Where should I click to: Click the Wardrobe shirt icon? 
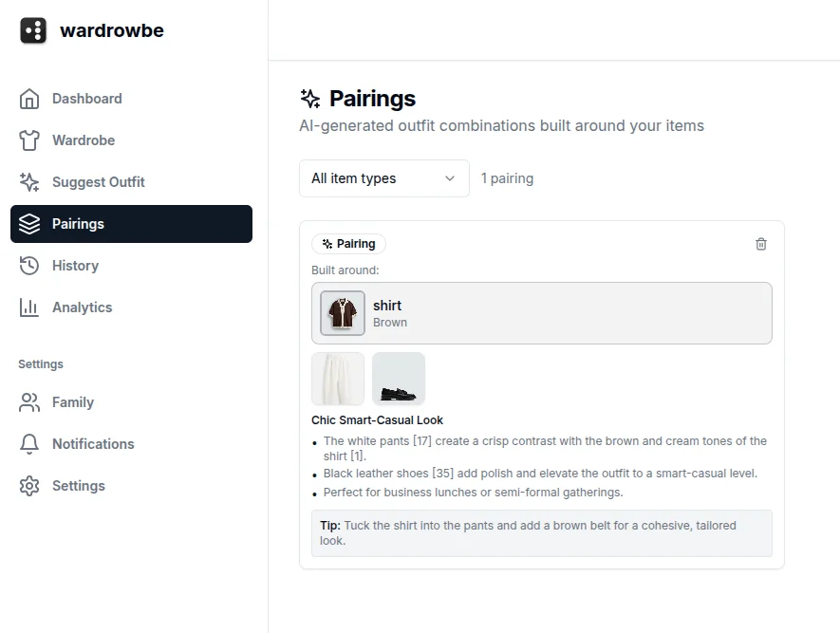coord(29,140)
